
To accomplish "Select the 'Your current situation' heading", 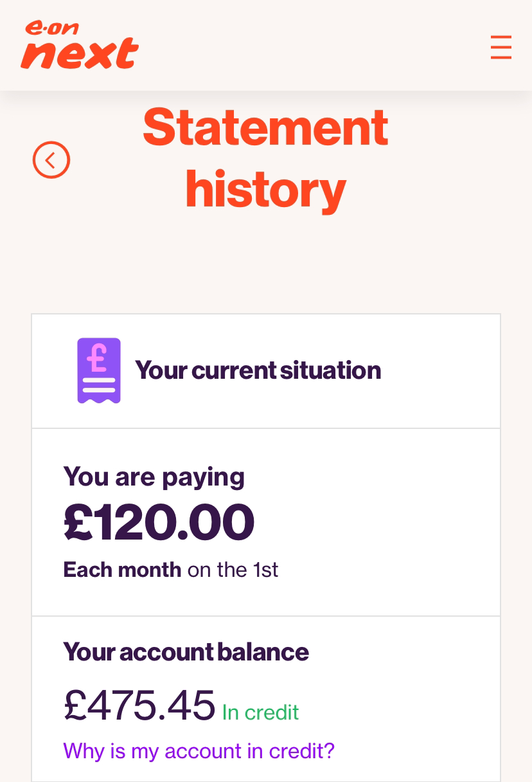I will tap(258, 370).
